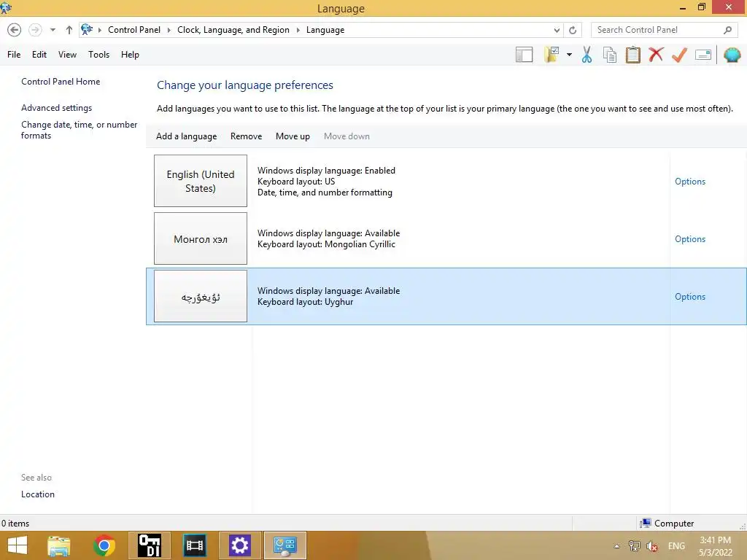Open Options for Uyghur language
Image resolution: width=747 pixels, height=560 pixels.
(690, 297)
